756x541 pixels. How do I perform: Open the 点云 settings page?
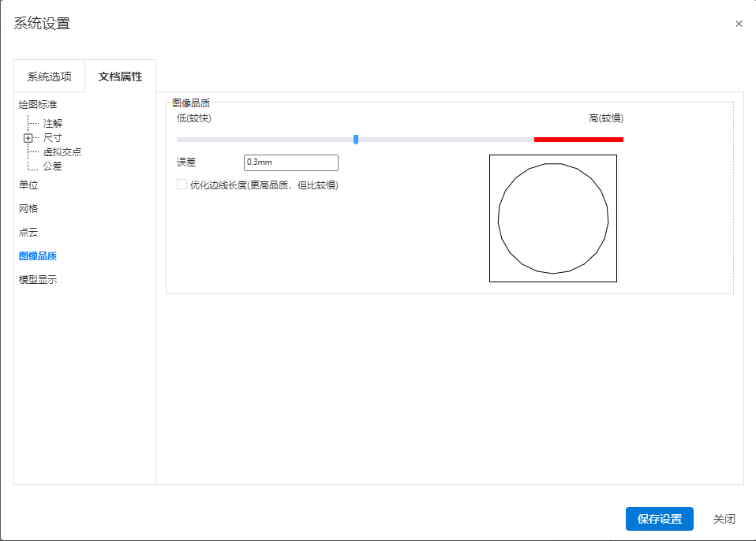pos(28,232)
